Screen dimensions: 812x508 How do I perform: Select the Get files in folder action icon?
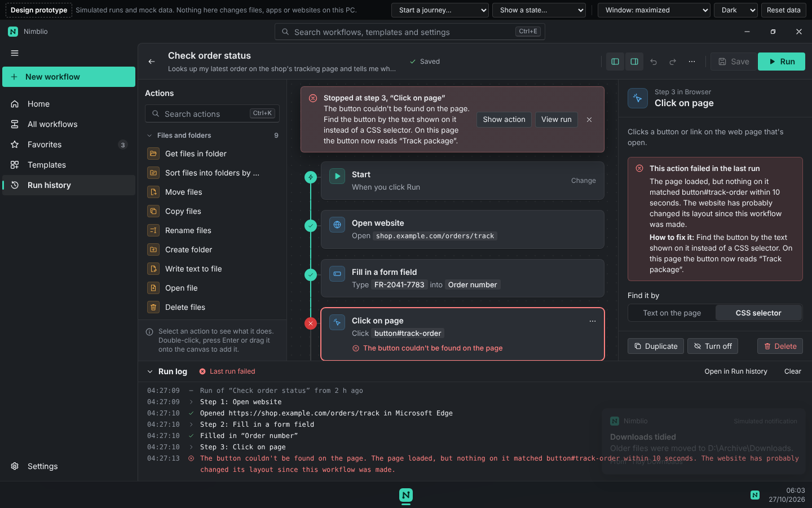[x=153, y=154]
